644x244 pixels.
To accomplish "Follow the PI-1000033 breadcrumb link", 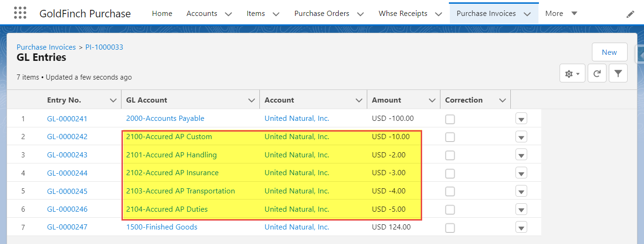I will pos(104,47).
